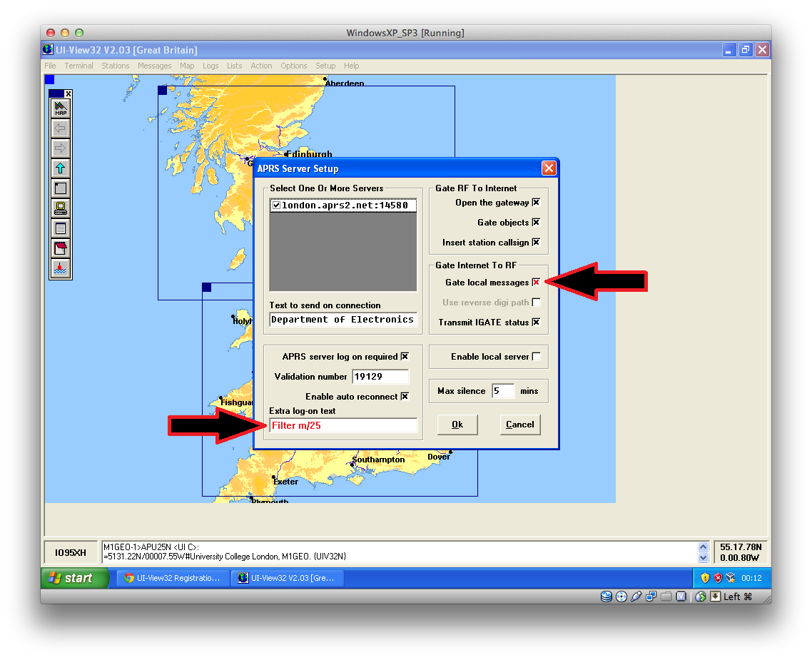812x660 pixels.
Task: Close the floating map toolbar
Action: pos(68,93)
